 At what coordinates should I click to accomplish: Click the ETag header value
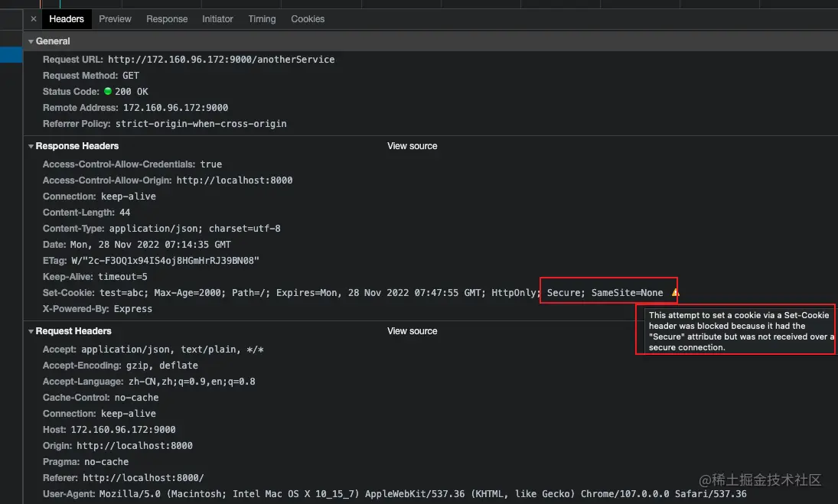(165, 261)
